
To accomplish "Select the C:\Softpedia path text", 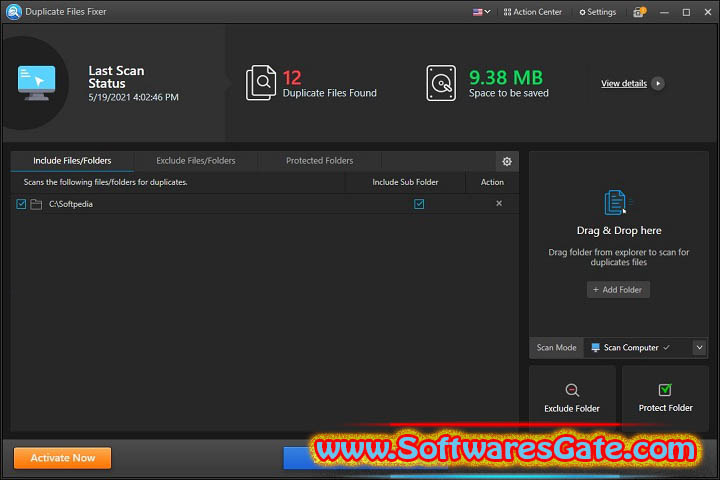I will tap(71, 204).
